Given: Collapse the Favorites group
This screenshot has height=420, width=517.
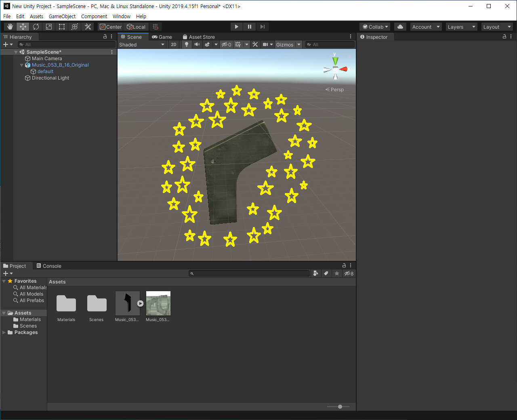Looking at the screenshot, I should click(4, 281).
